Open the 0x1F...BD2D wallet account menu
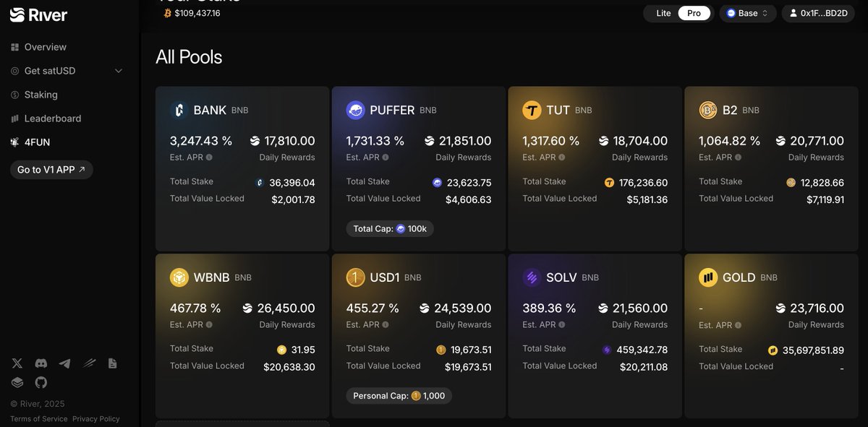The width and height of the screenshot is (868, 427). (818, 13)
